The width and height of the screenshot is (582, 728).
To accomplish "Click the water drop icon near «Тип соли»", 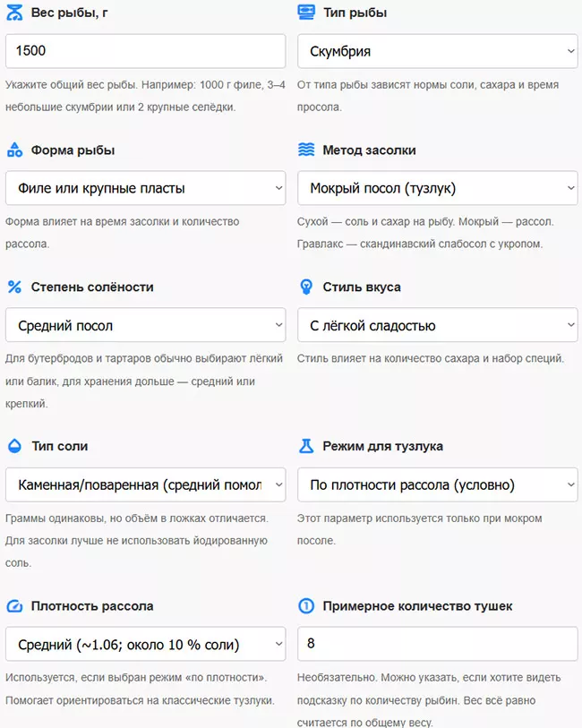I will [x=16, y=446].
